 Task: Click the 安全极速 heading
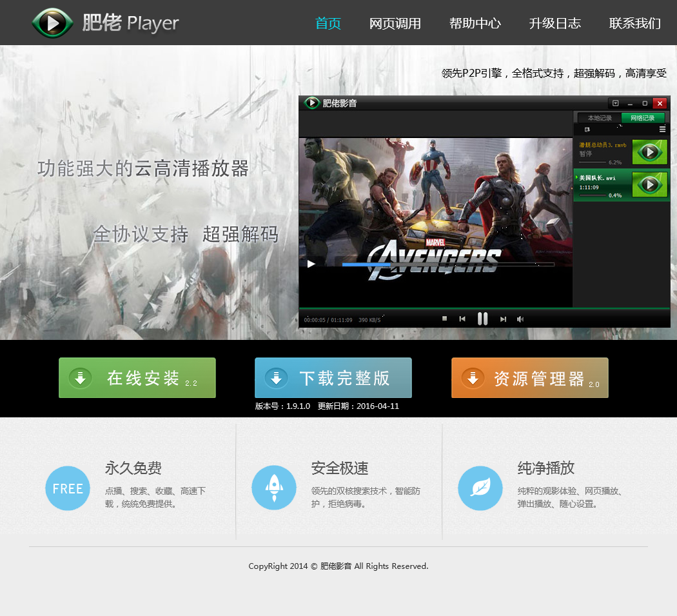340,468
